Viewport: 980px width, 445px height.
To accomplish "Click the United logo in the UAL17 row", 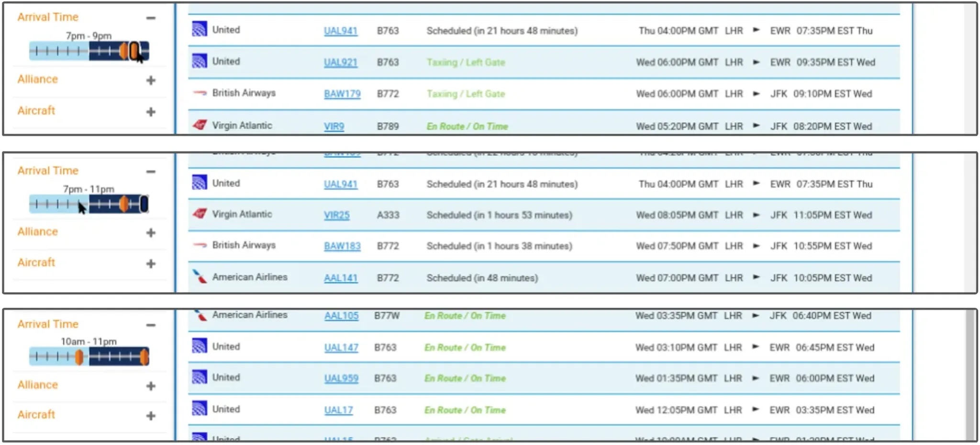I will point(199,409).
